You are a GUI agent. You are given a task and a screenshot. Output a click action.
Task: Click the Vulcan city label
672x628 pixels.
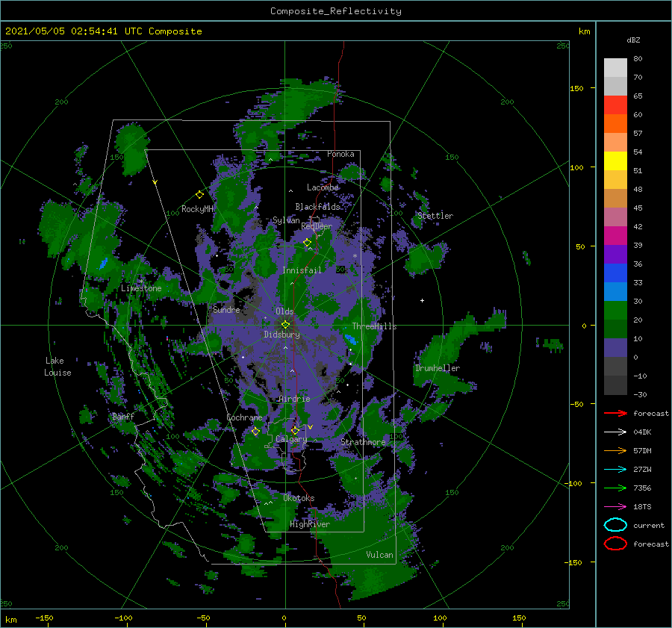pyautogui.click(x=379, y=555)
